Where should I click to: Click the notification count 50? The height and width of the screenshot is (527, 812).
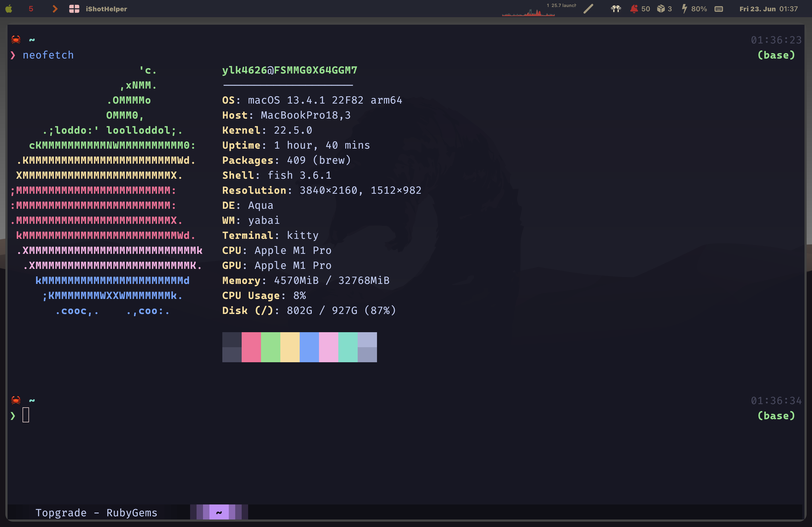pyautogui.click(x=646, y=9)
